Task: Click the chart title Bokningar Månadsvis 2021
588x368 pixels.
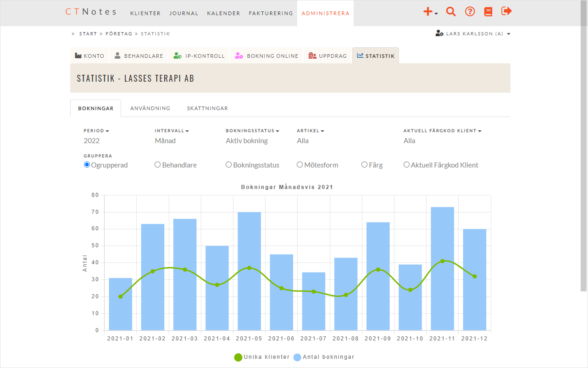Action: tap(287, 187)
